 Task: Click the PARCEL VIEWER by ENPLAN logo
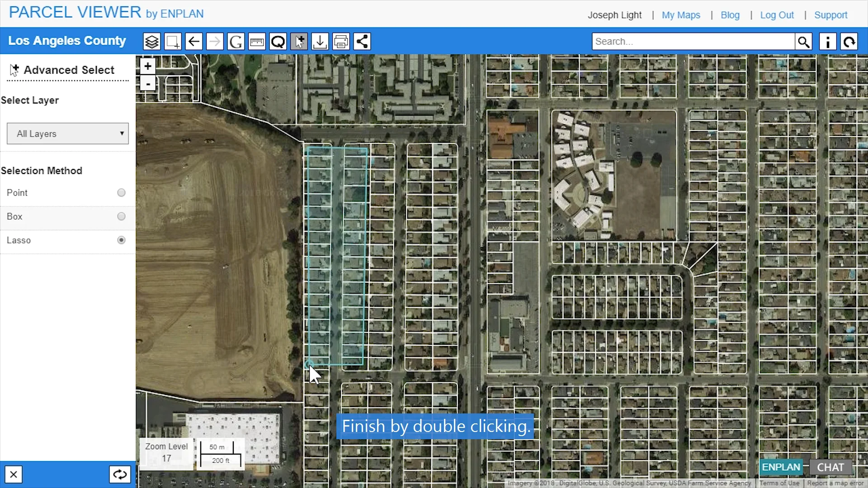point(106,13)
